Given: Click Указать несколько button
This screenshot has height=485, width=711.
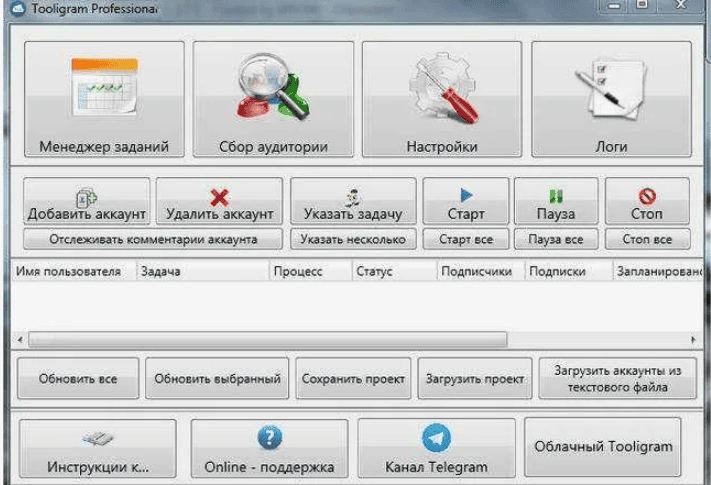Looking at the screenshot, I should click(353, 239).
